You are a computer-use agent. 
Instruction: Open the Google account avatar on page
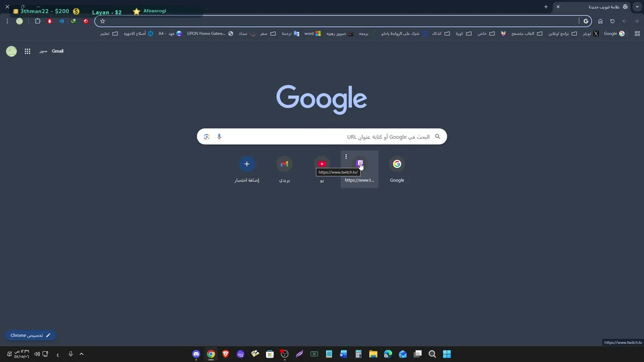point(11,51)
